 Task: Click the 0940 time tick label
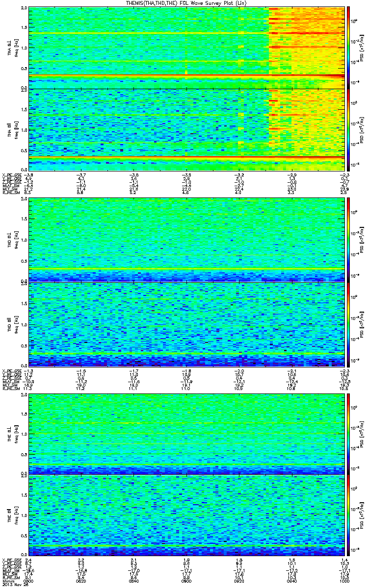pyautogui.click(x=292, y=580)
